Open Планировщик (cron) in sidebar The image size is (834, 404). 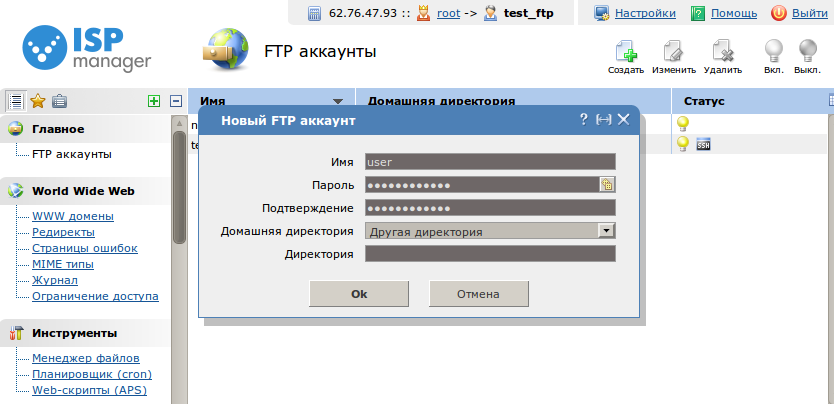tap(92, 374)
